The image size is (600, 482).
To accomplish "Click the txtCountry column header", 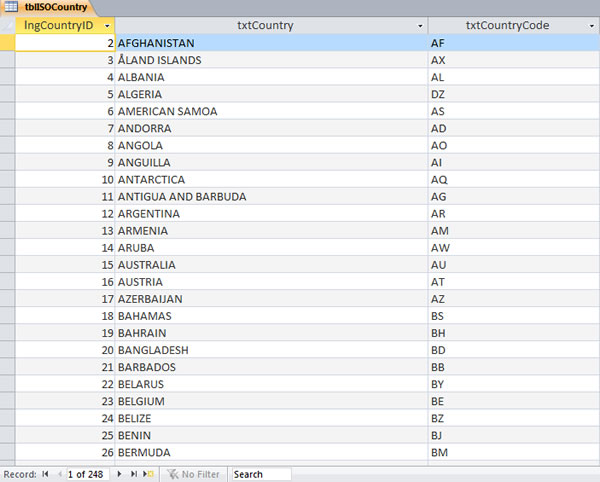I will [x=265, y=26].
